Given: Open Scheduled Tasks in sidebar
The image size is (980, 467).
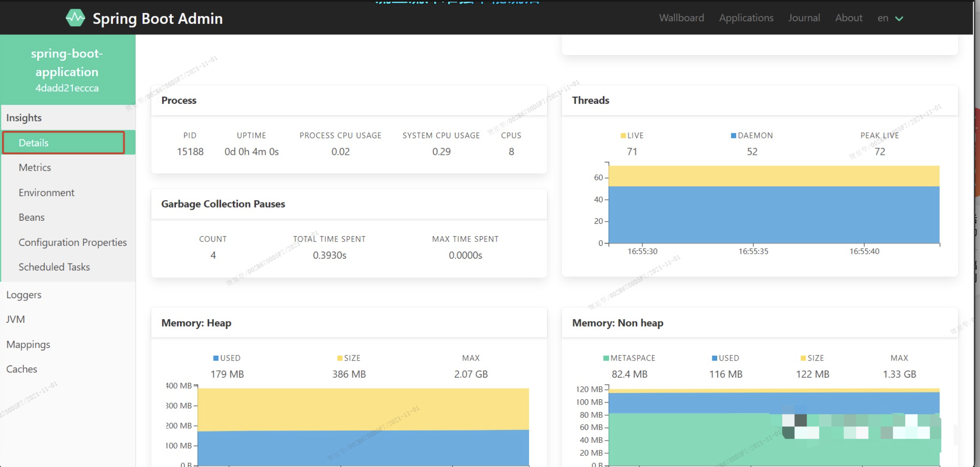Looking at the screenshot, I should pyautogui.click(x=54, y=267).
